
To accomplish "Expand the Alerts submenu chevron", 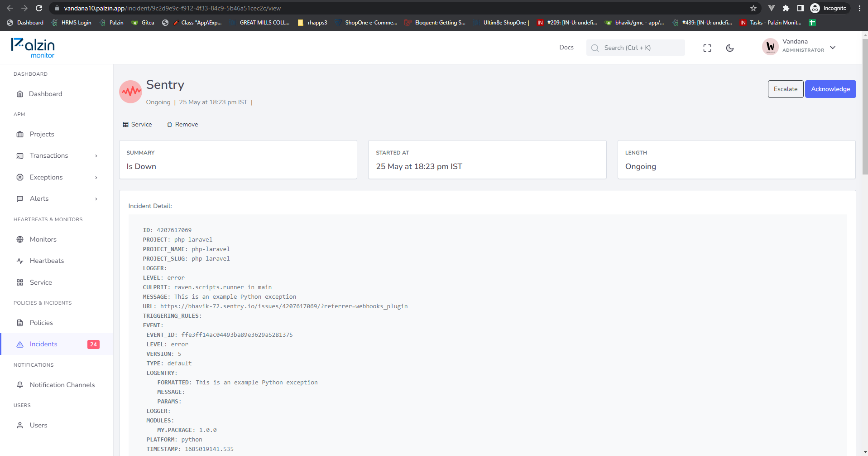I will (96, 199).
